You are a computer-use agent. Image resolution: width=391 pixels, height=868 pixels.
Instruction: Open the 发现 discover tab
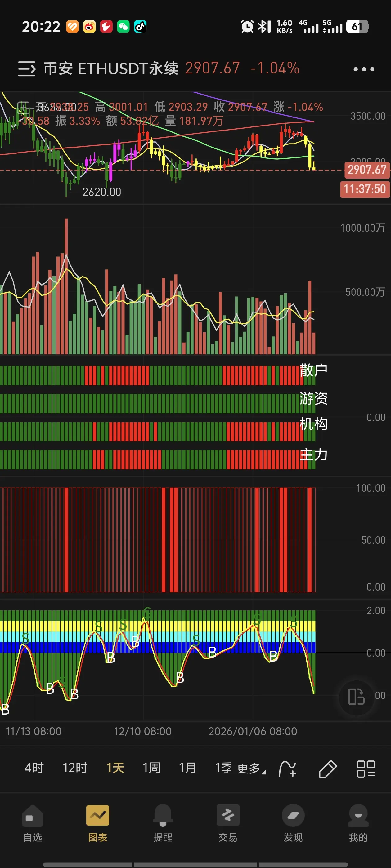point(293,823)
